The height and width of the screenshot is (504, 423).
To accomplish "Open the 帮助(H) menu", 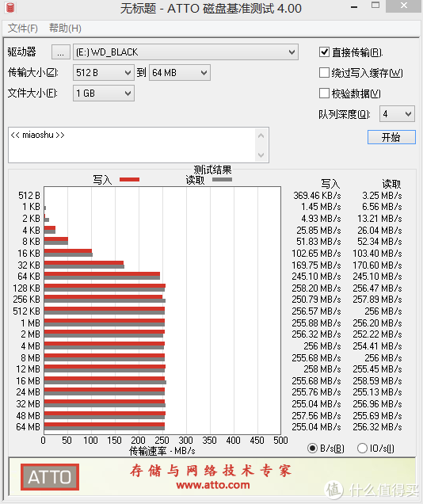I will [65, 29].
